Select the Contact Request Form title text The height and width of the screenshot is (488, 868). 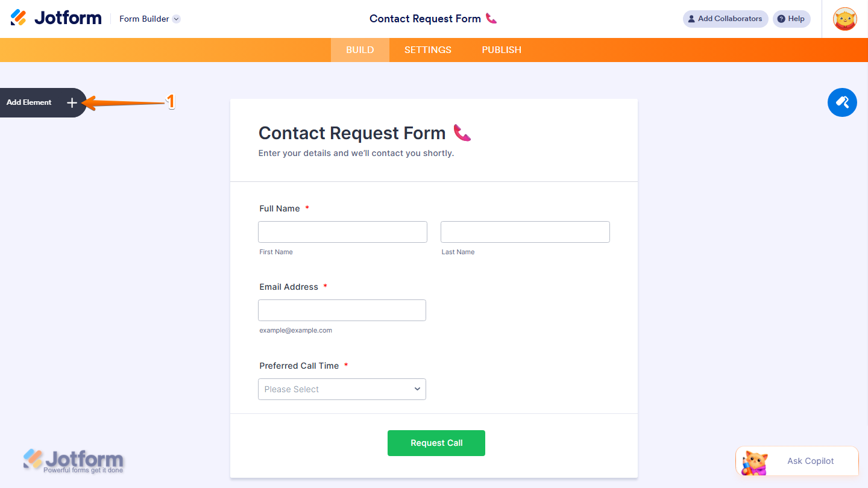(351, 133)
